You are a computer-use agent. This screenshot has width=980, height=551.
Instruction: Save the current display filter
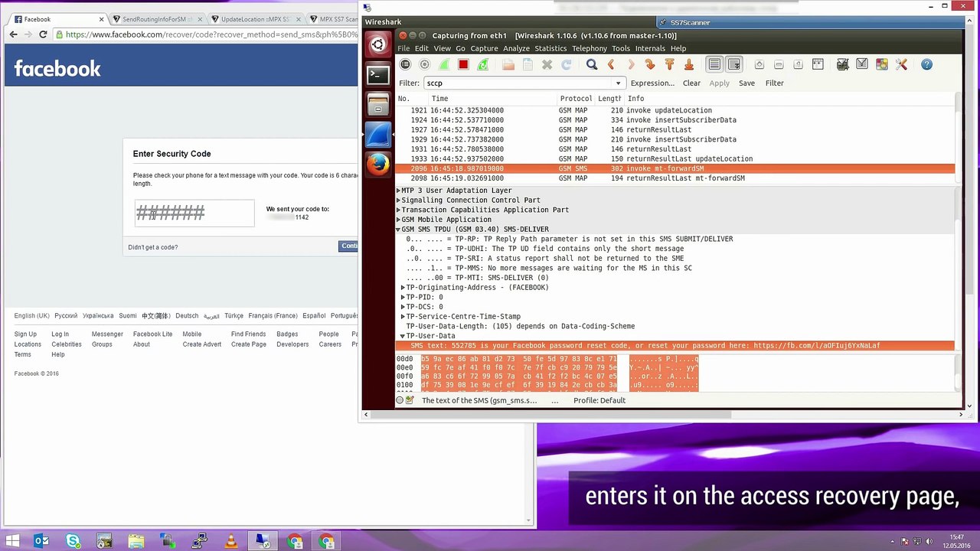pyautogui.click(x=746, y=83)
